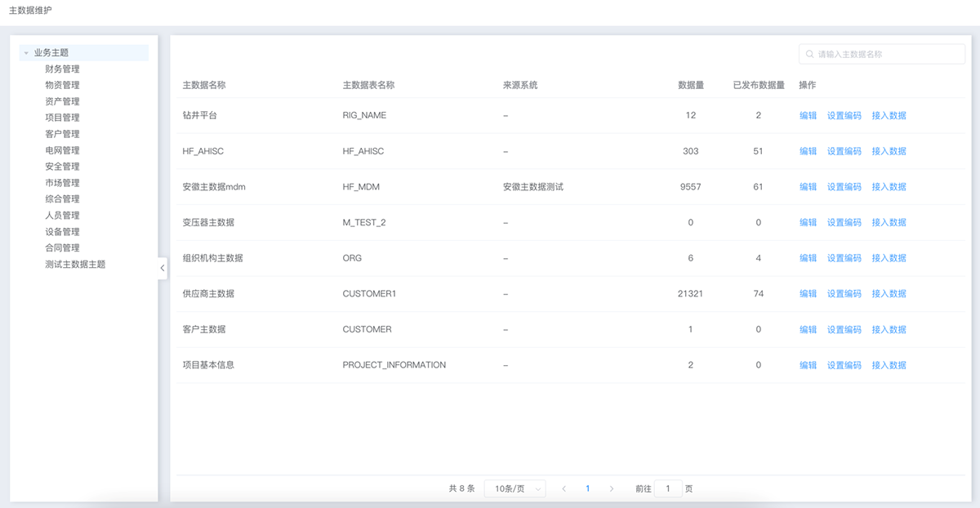The image size is (980, 508).
Task: Click 编辑 for HF_AHISC row
Action: pyautogui.click(x=808, y=151)
